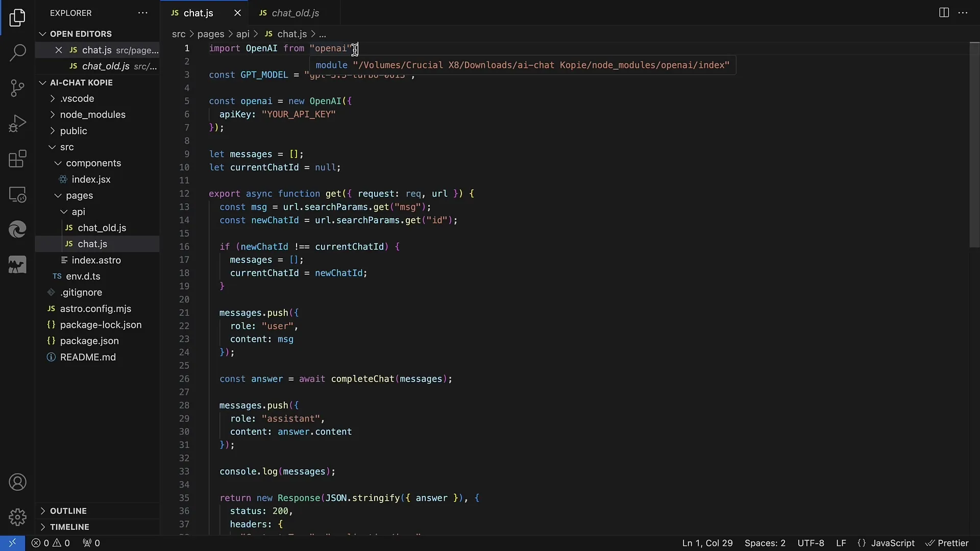This screenshot has height=551, width=980.
Task: Click the fold gutter on line 12
Action: (x=199, y=194)
